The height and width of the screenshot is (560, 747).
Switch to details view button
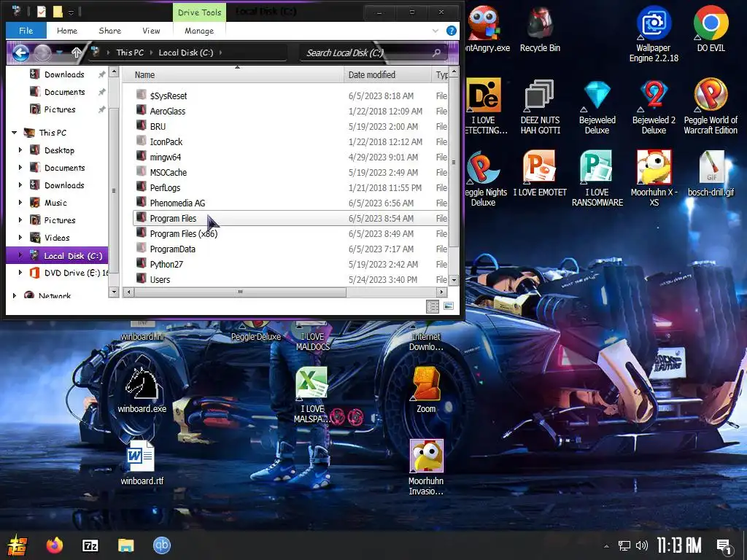coord(433,307)
